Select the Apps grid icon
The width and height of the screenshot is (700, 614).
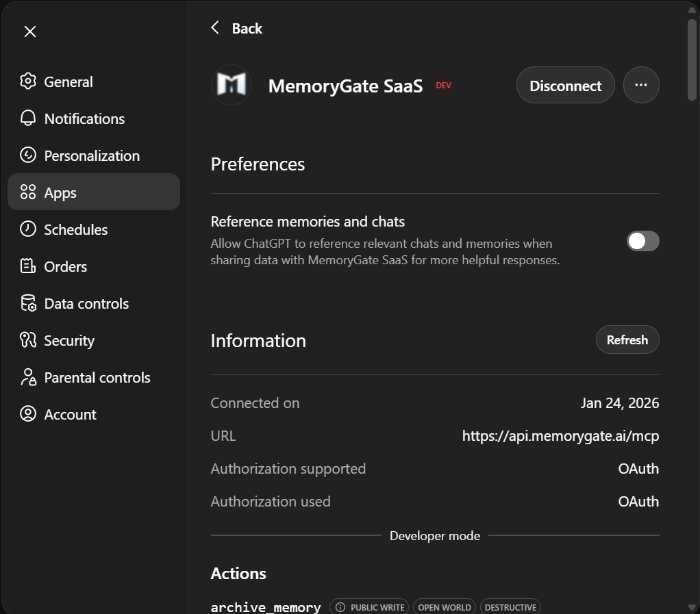(x=27, y=192)
